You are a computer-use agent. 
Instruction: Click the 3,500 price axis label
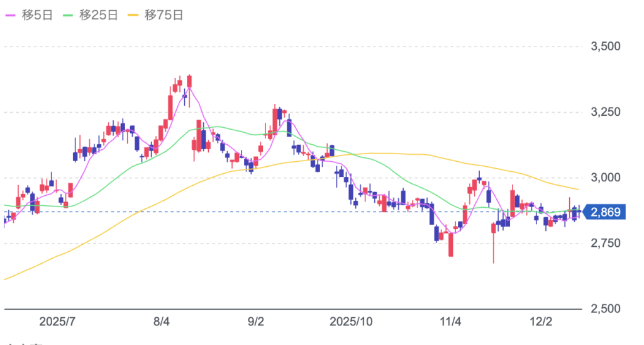click(x=606, y=47)
